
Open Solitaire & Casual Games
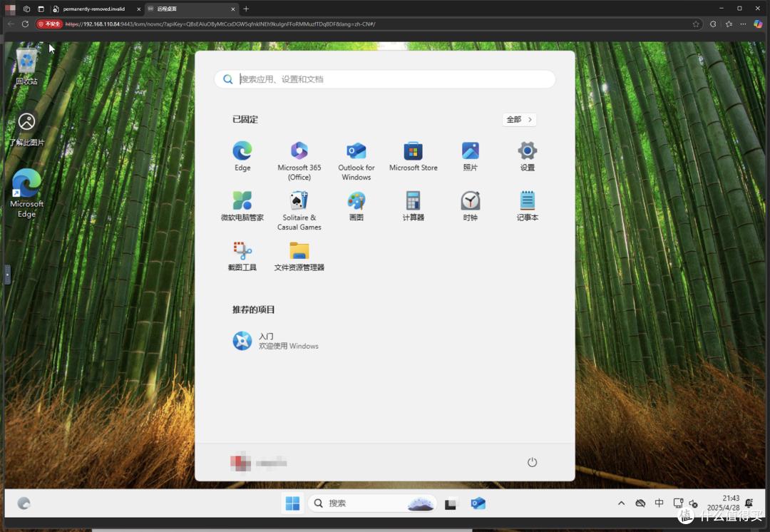click(299, 211)
